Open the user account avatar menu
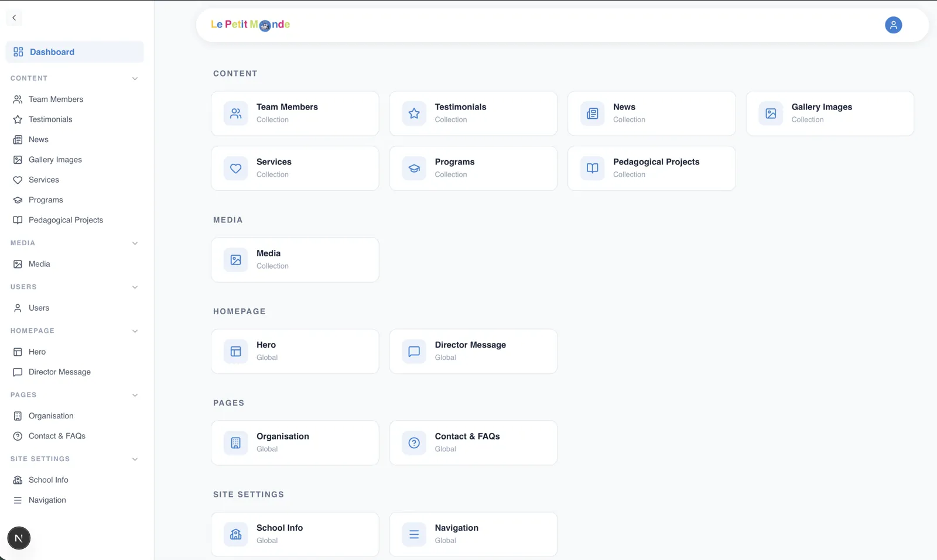Screen dimensions: 937x560 pyautogui.click(x=893, y=25)
